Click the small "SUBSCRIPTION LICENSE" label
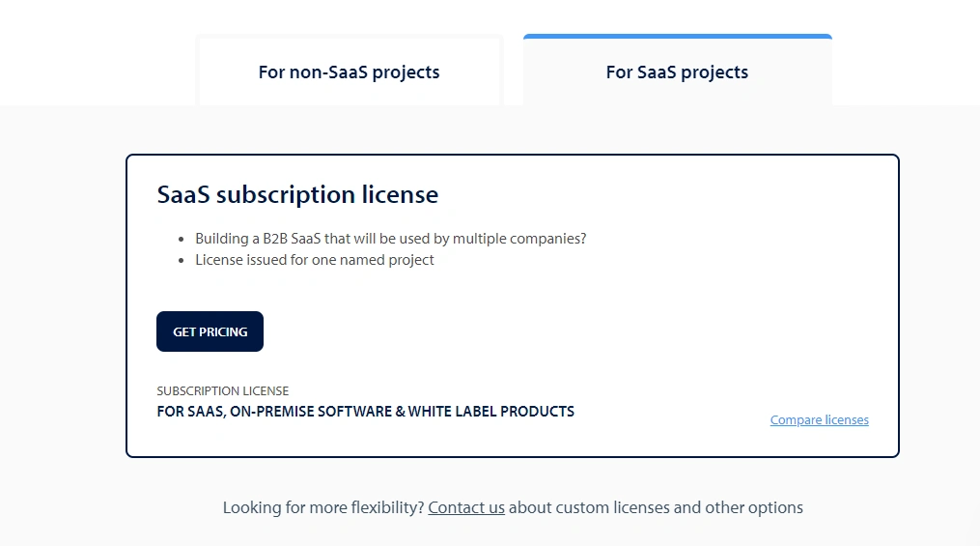 222,391
